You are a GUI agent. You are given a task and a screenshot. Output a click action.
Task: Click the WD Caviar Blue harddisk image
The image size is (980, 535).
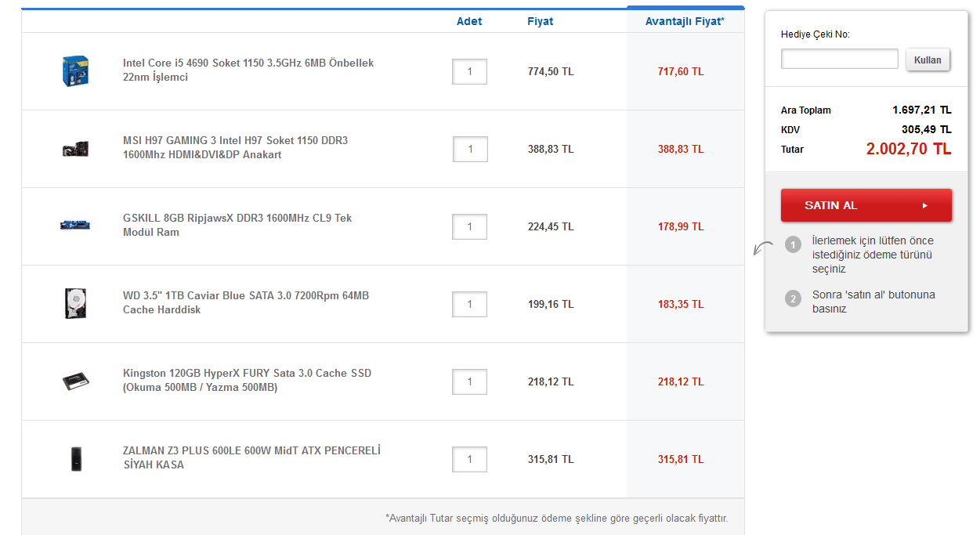click(74, 303)
